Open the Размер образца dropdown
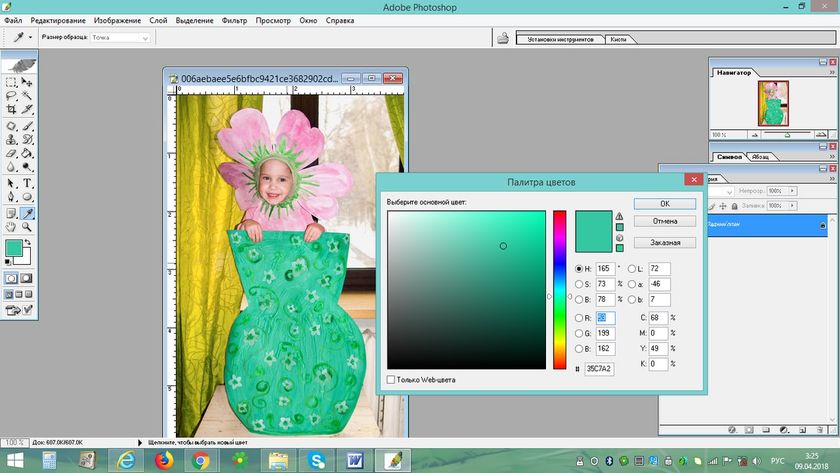This screenshot has width=840, height=473. click(x=121, y=37)
